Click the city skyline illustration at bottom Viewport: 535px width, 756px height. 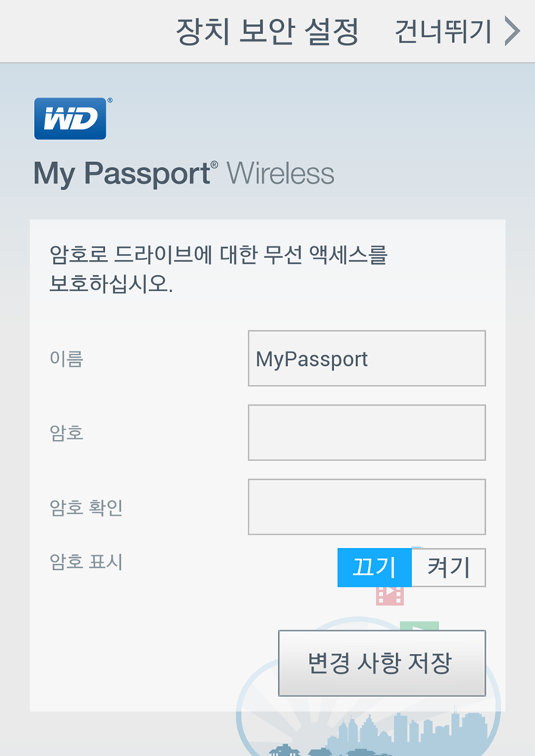(385, 736)
